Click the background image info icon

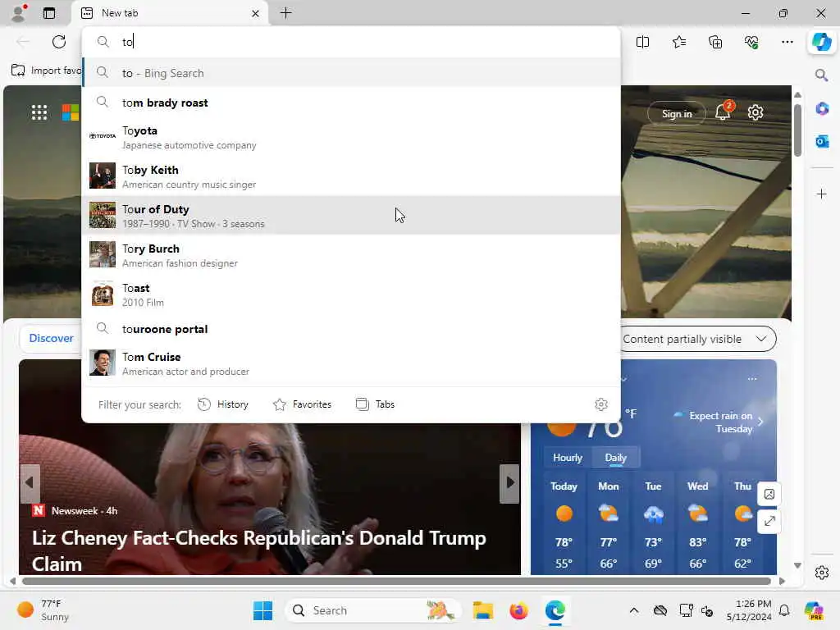coord(769,494)
